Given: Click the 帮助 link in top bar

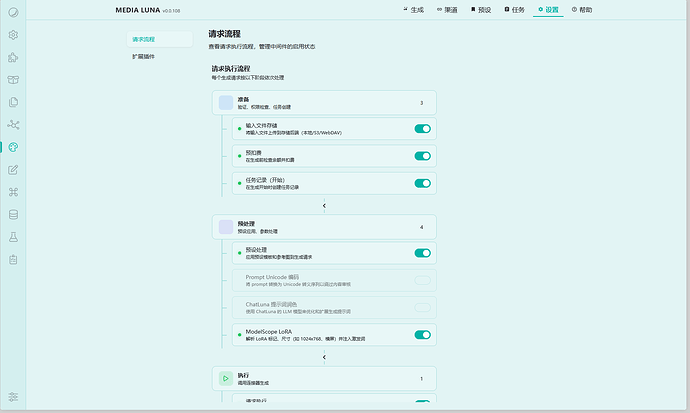Looking at the screenshot, I should [582, 9].
